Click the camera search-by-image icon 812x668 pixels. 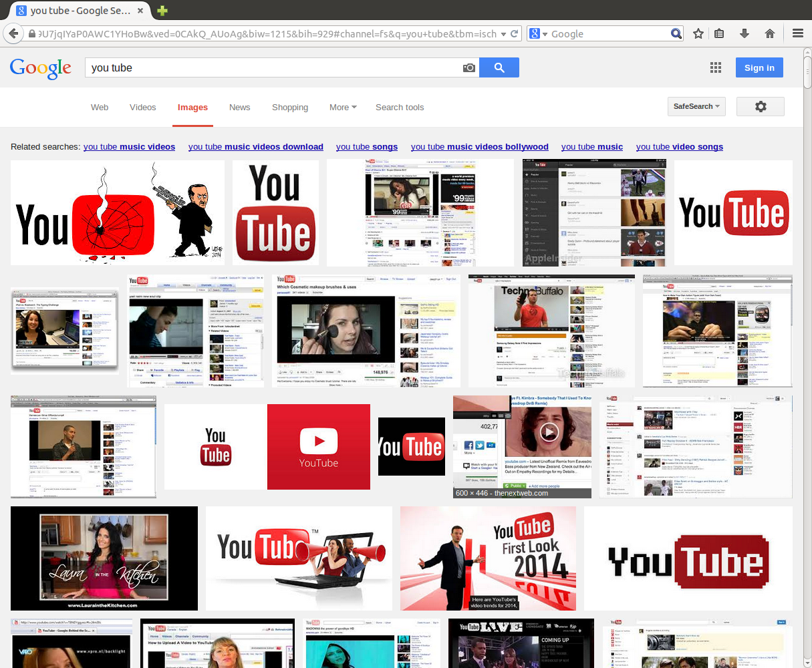[469, 67]
